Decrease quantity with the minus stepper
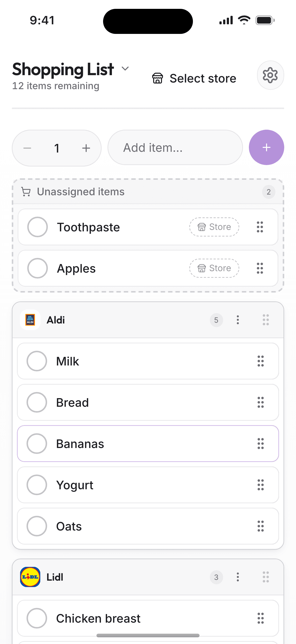Viewport: 296px width, 644px height. (x=27, y=148)
